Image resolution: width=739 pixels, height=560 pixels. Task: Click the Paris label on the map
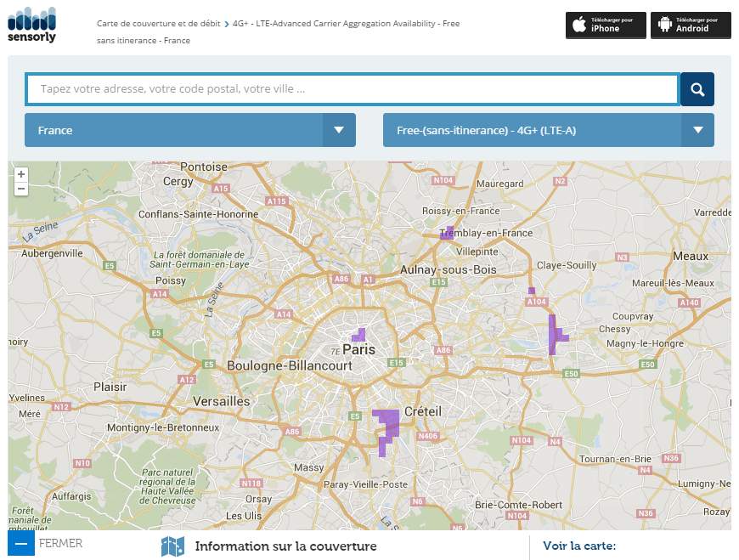point(358,349)
